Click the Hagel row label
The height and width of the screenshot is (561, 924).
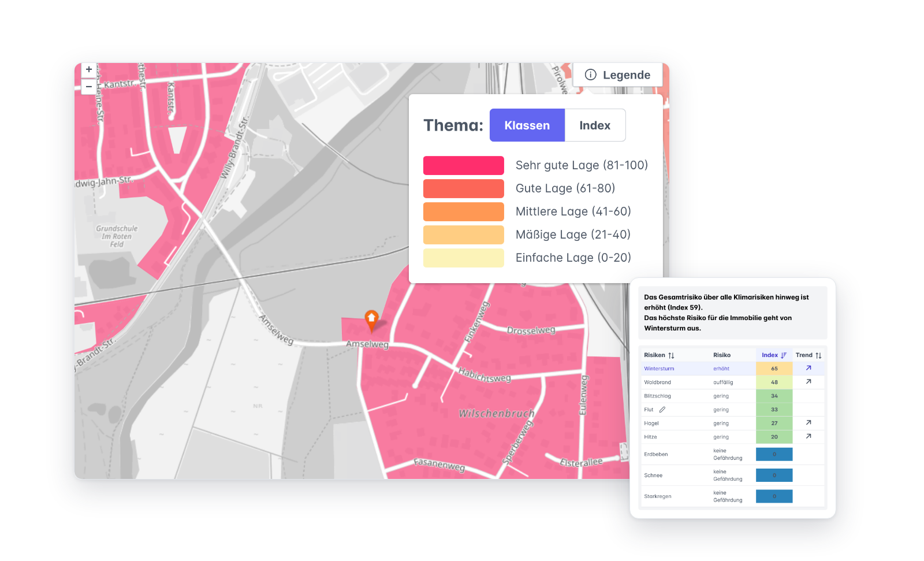point(651,423)
